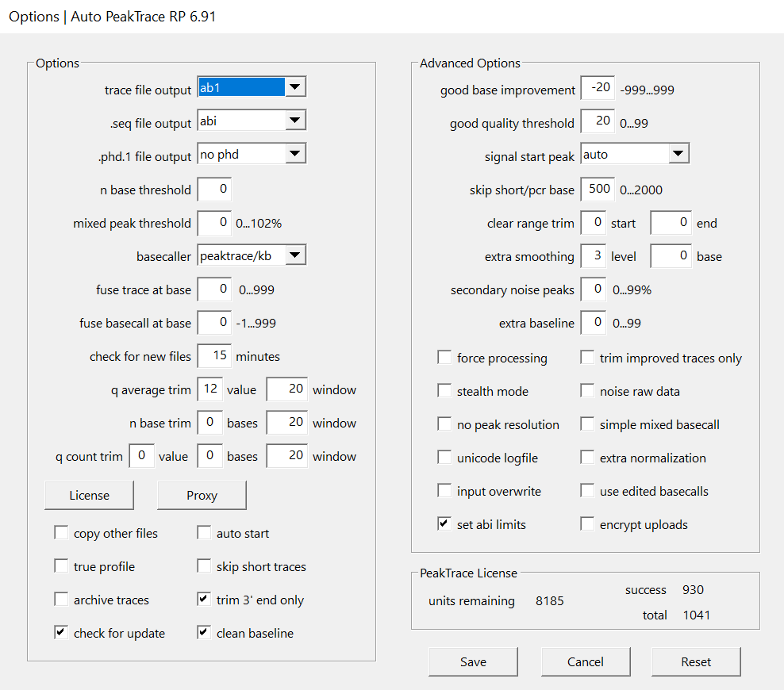Click the n base trim window field
784x690 pixels.
(x=287, y=423)
